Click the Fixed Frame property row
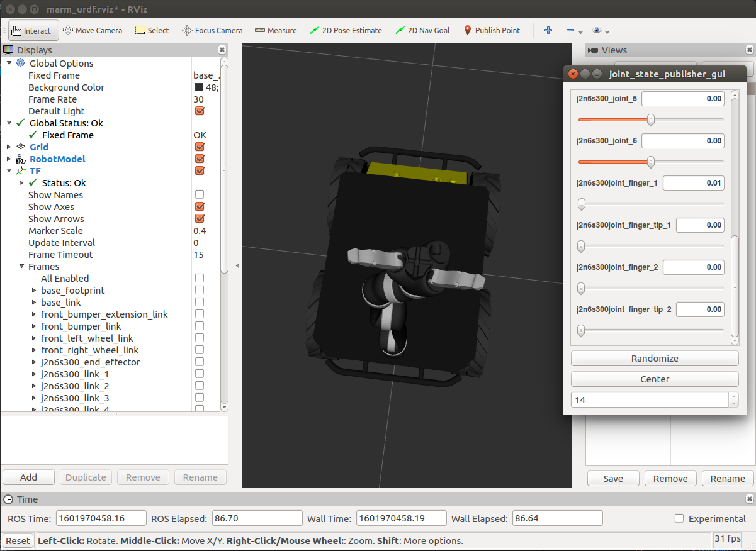 (x=111, y=75)
